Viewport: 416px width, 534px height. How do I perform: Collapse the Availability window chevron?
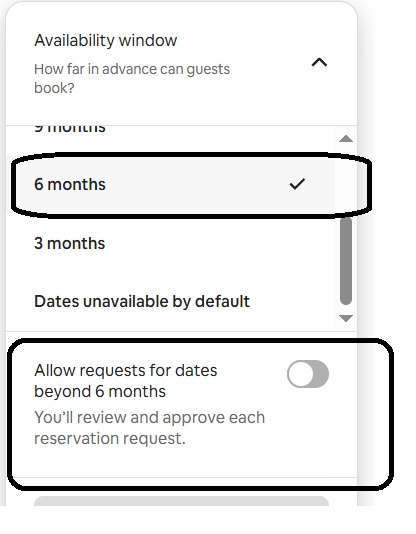(319, 63)
